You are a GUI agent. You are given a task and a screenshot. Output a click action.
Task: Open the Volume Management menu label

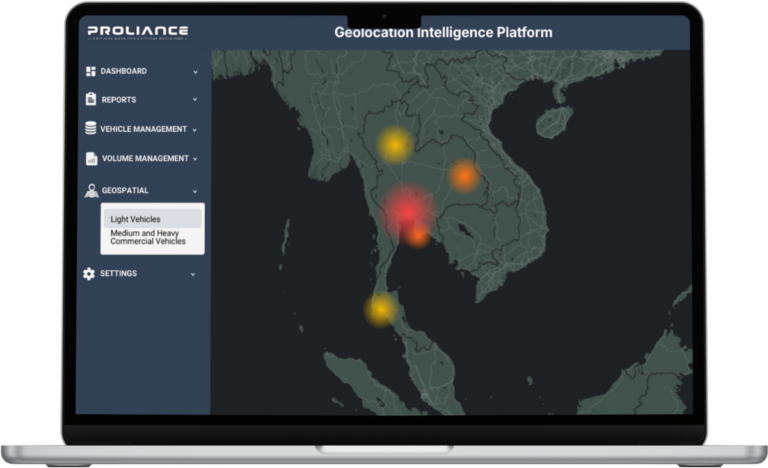tap(145, 158)
